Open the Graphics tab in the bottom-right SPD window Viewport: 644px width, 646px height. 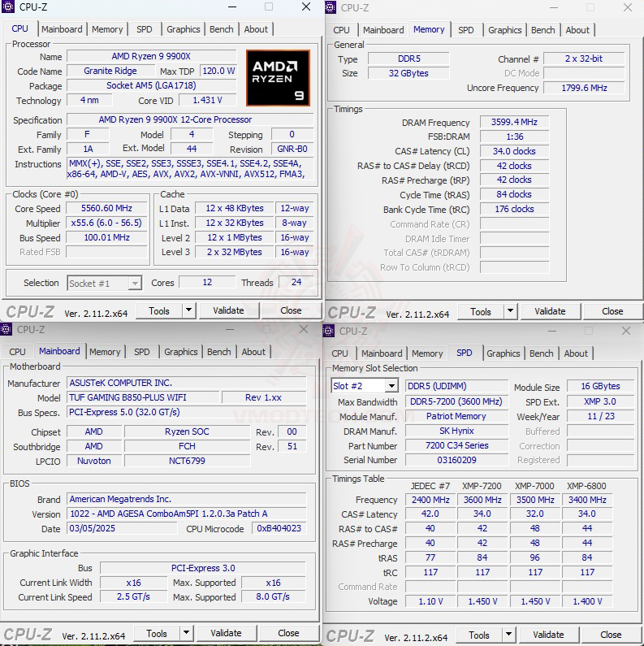tap(504, 353)
